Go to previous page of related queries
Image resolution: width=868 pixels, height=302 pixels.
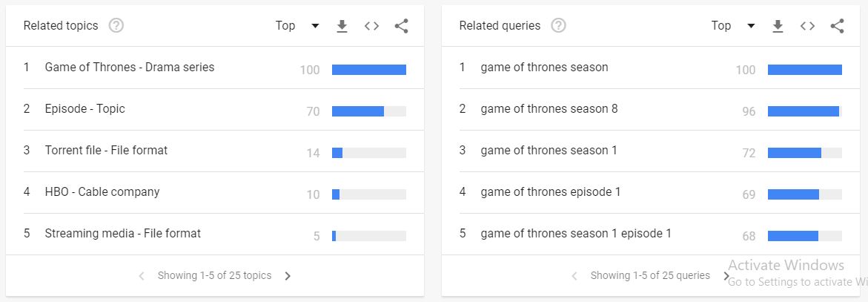[x=574, y=276]
